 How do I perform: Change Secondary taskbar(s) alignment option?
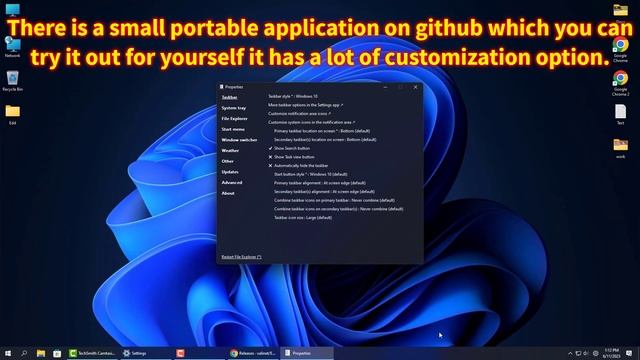324,191
